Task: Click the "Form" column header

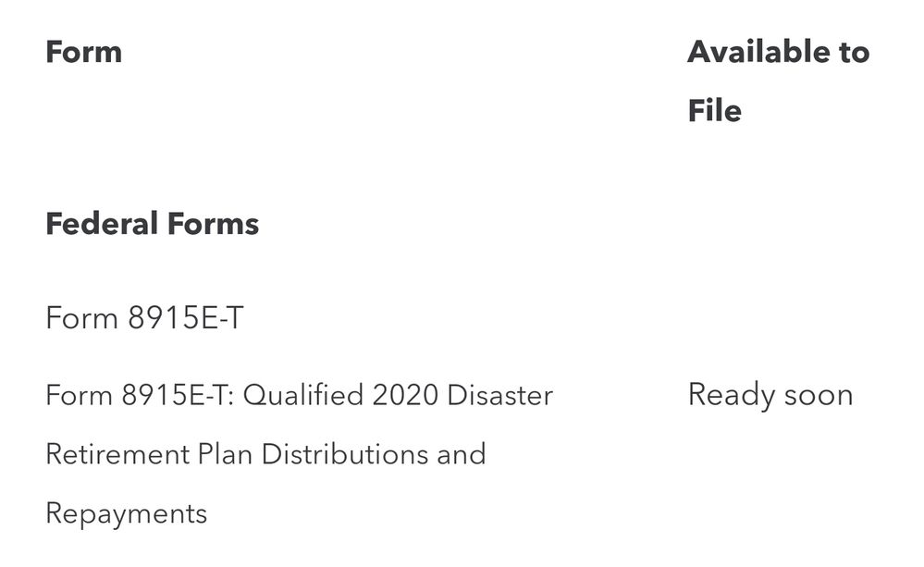Action: pyautogui.click(x=83, y=52)
